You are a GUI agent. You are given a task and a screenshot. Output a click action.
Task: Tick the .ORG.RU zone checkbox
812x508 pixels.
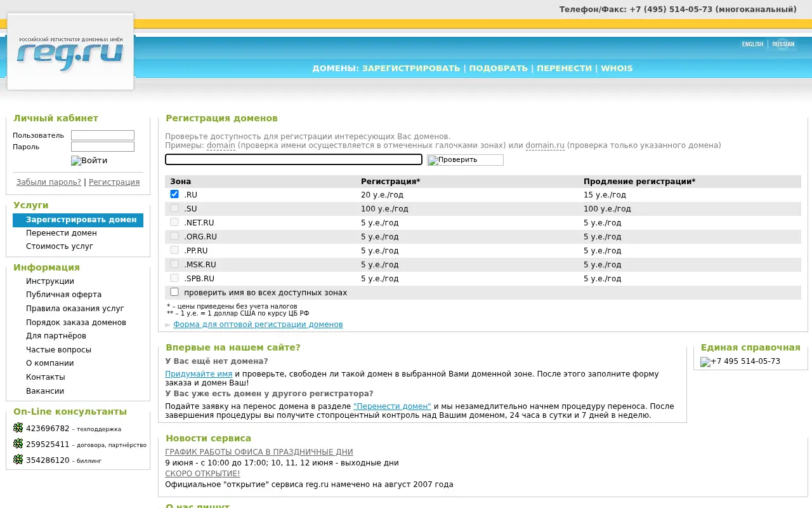[174, 236]
